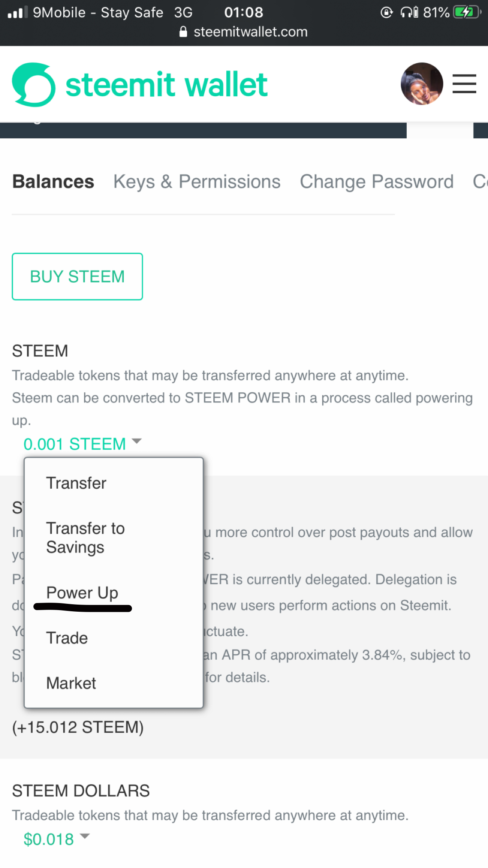Viewport: 488px width, 868px height.
Task: Collapse the 0.001 STEEM dropdown arrow
Action: tap(137, 441)
